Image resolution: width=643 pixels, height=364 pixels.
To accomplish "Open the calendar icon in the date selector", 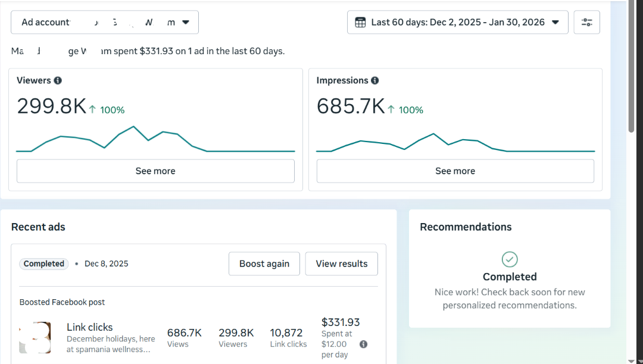I will click(360, 22).
